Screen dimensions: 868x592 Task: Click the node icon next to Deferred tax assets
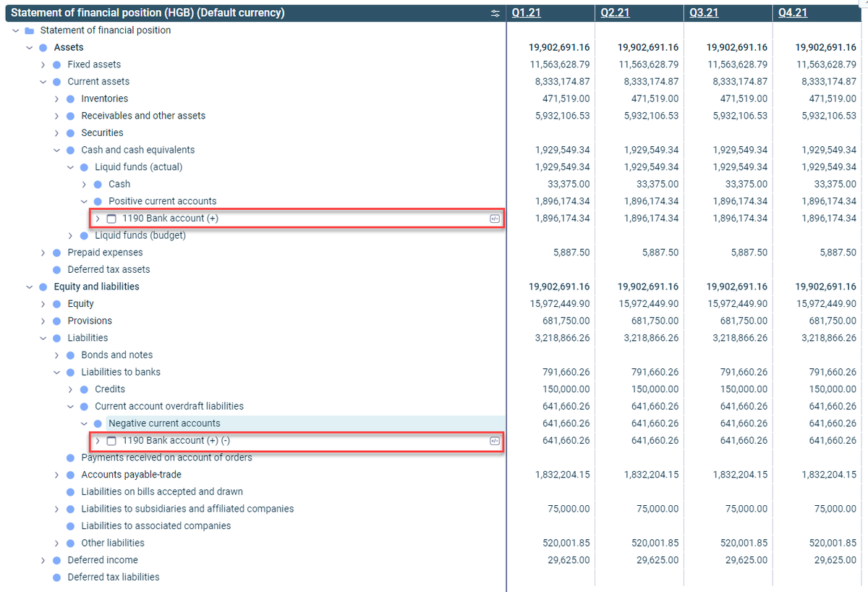tap(56, 268)
